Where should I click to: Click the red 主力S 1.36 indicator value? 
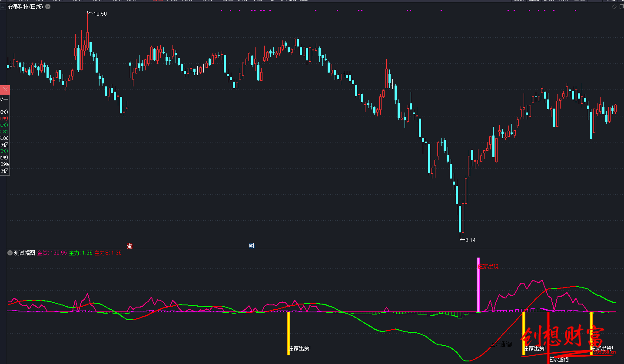click(108, 253)
